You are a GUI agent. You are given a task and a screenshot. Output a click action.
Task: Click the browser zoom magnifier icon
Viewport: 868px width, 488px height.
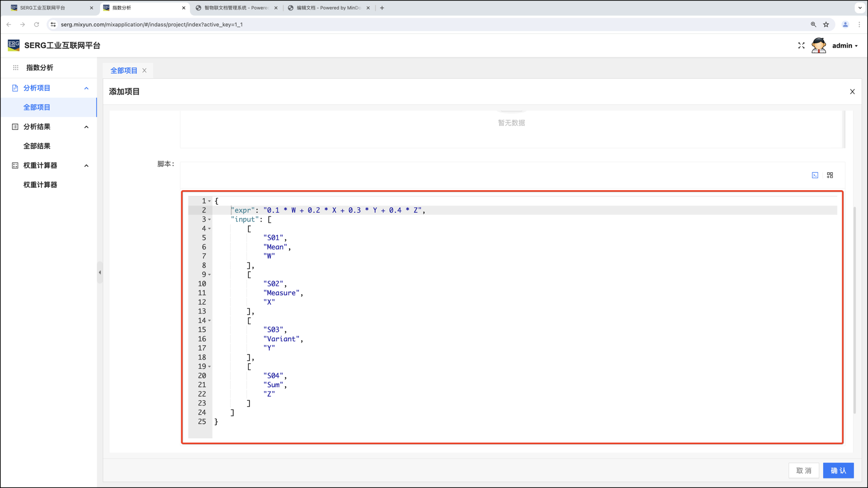pos(813,24)
